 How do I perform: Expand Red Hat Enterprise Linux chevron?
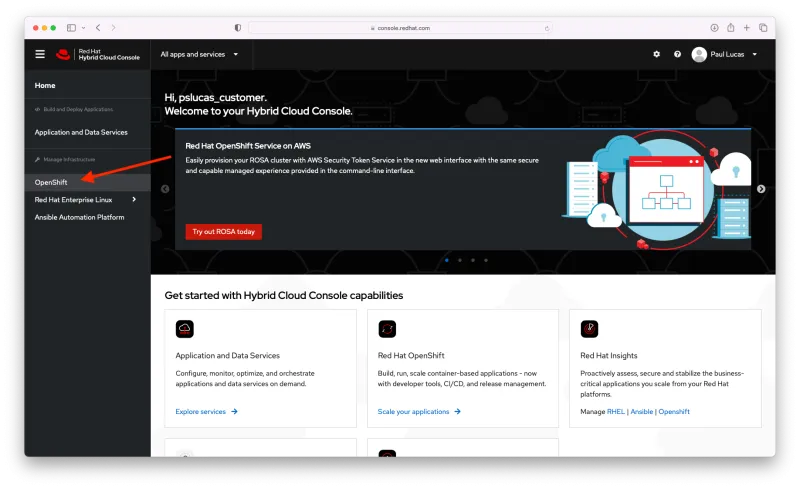pos(134,200)
